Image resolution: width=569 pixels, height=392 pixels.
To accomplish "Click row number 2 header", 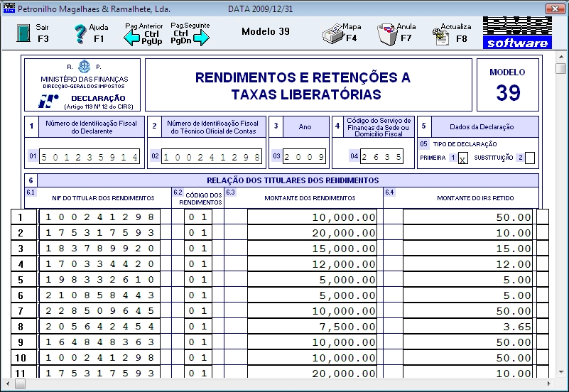I will (x=23, y=232).
